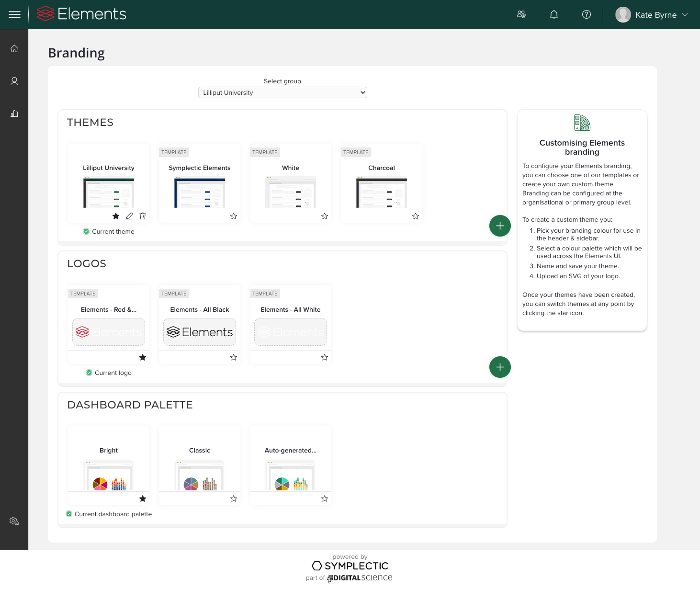
Task: Activate the Classic dashboard palette star
Action: point(234,498)
